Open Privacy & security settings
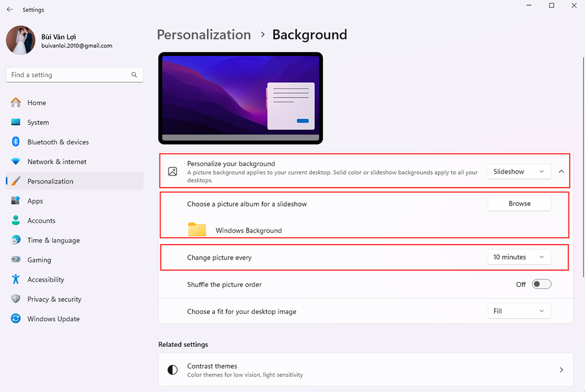This screenshot has width=585, height=392. click(54, 299)
